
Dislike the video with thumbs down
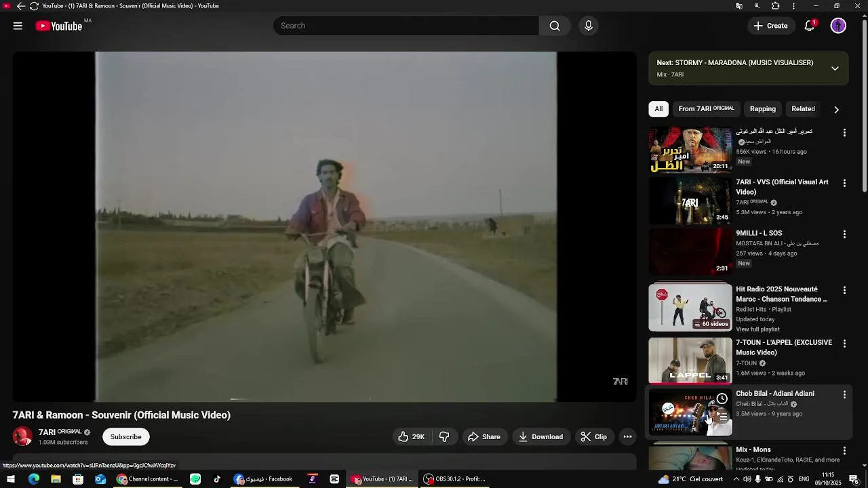tap(445, 436)
